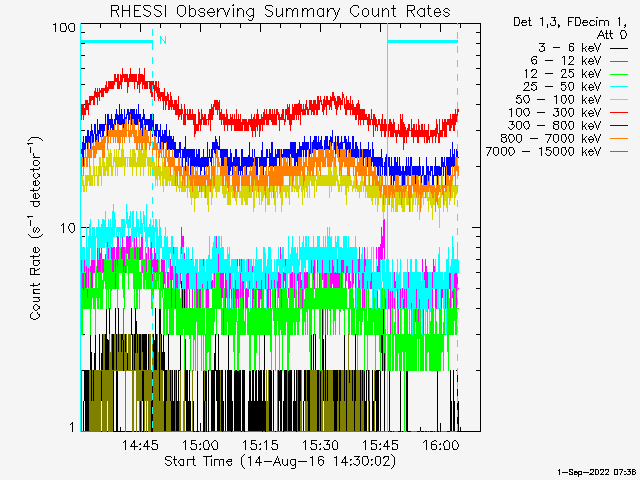Click the Start Time axis title

tap(280, 461)
